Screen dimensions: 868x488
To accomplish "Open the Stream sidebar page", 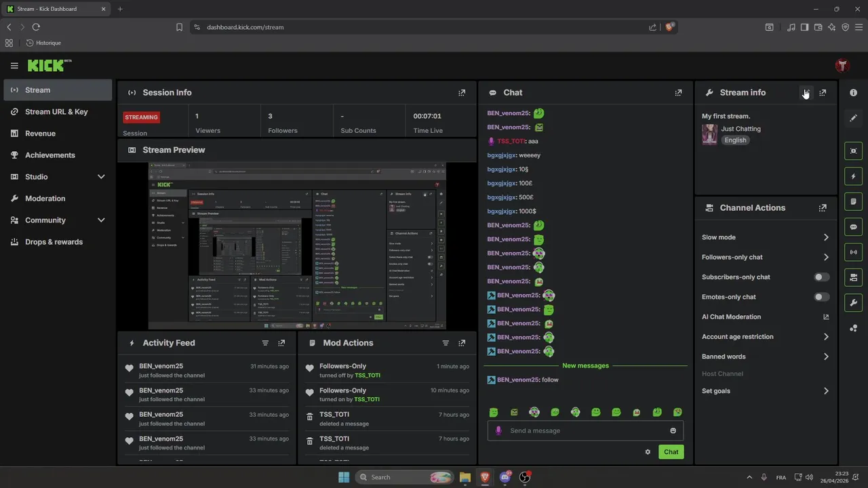I will tap(58, 90).
